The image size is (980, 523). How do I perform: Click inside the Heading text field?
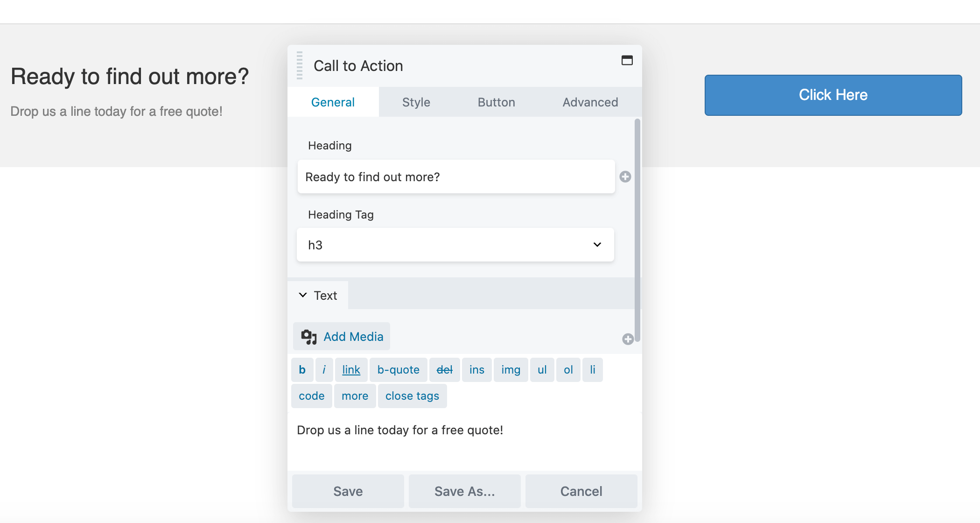tap(456, 177)
